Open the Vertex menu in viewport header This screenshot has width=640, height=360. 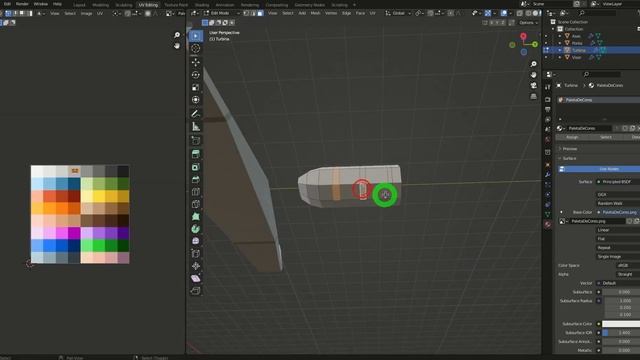click(331, 13)
